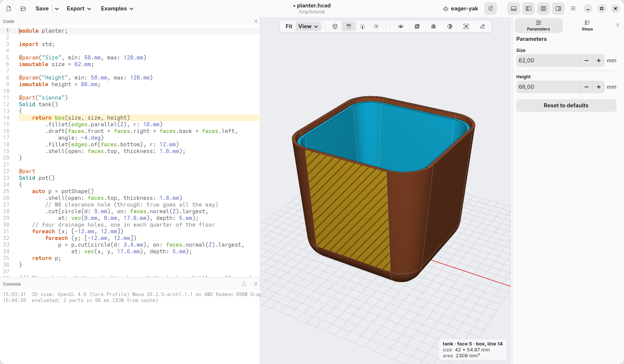Viewport: 624px width, 364px height.
Task: Click code line 14 'return box(size, size, height)'
Action: pyautogui.click(x=81, y=118)
